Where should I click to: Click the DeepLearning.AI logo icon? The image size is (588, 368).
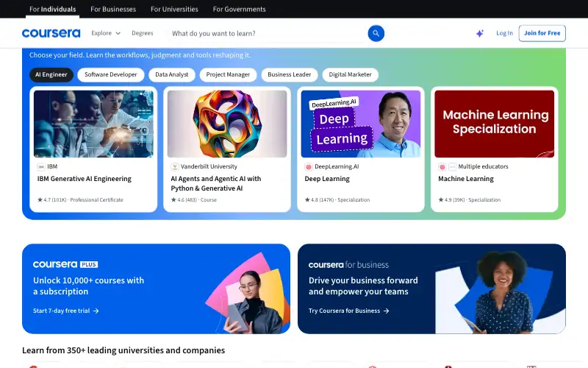point(309,167)
